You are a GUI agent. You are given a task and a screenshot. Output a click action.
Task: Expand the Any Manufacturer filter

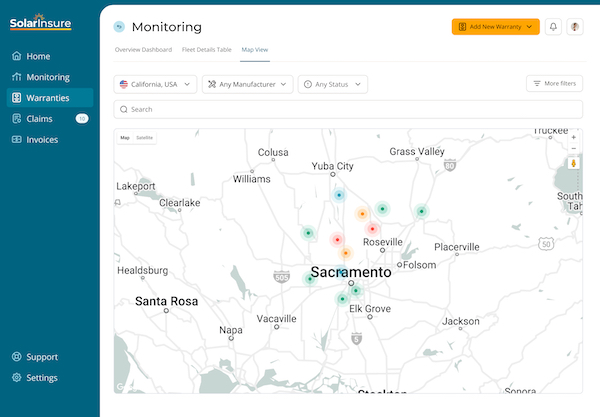point(248,85)
